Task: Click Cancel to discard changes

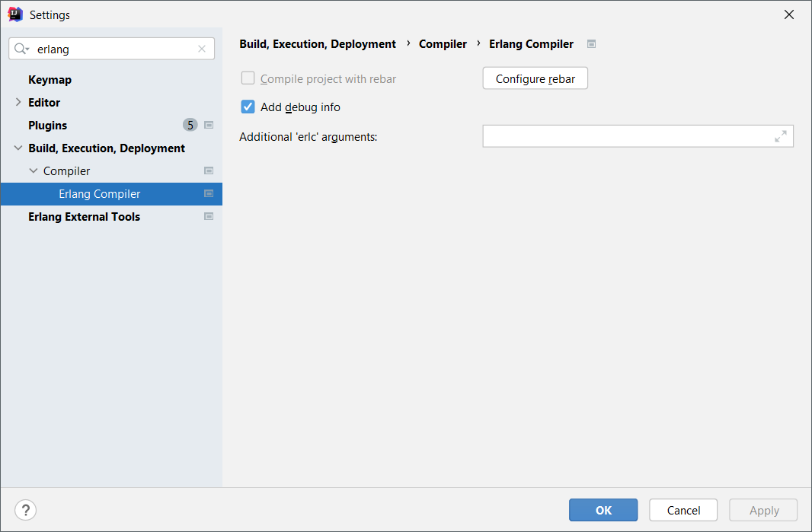Action: click(683, 510)
